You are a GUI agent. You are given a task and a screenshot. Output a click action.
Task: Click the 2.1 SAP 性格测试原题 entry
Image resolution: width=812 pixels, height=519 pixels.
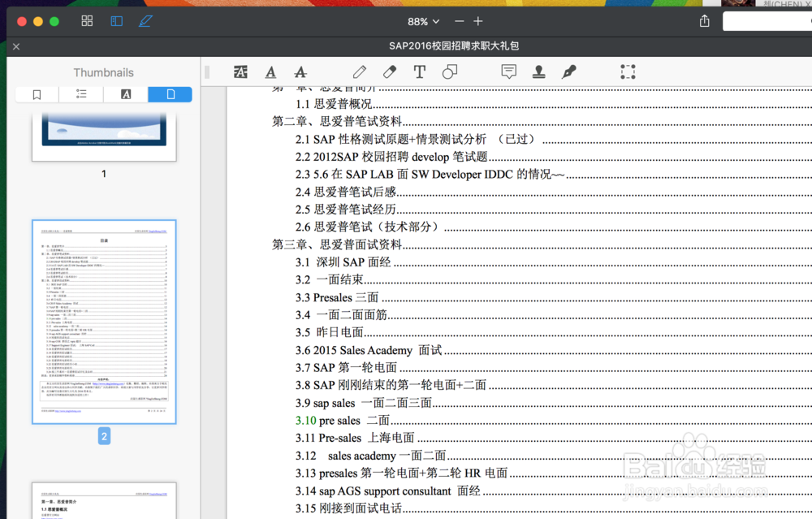click(x=415, y=140)
